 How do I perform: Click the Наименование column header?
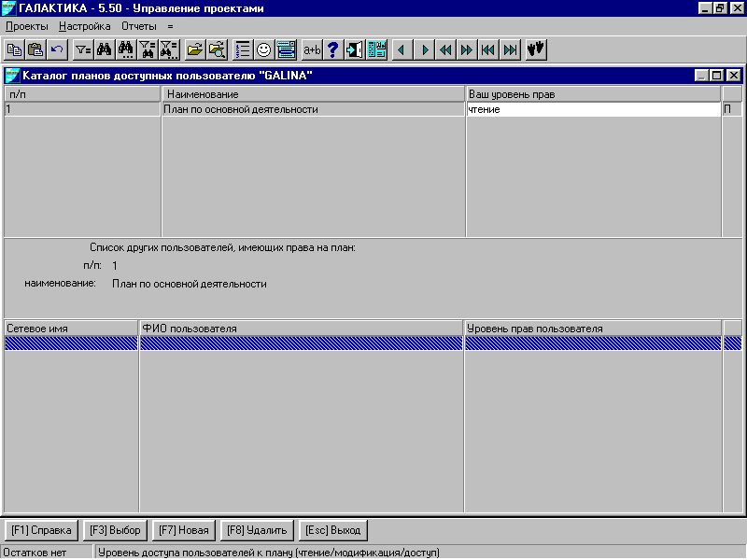313,94
